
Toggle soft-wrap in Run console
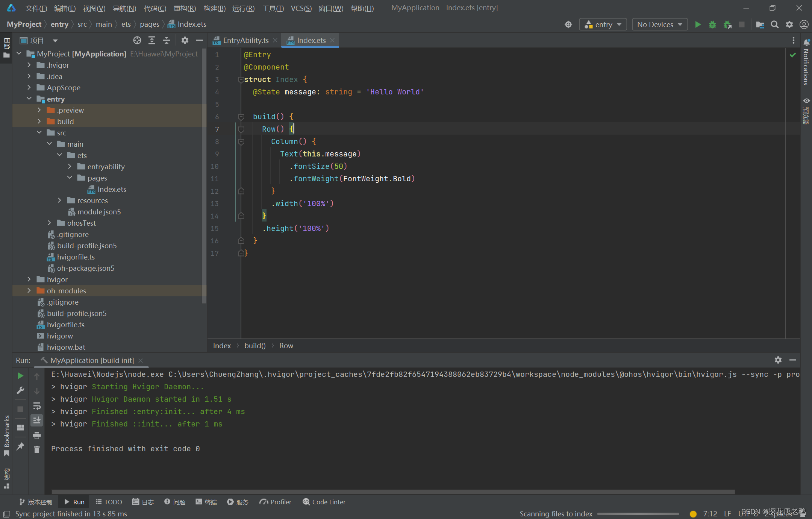(x=37, y=406)
